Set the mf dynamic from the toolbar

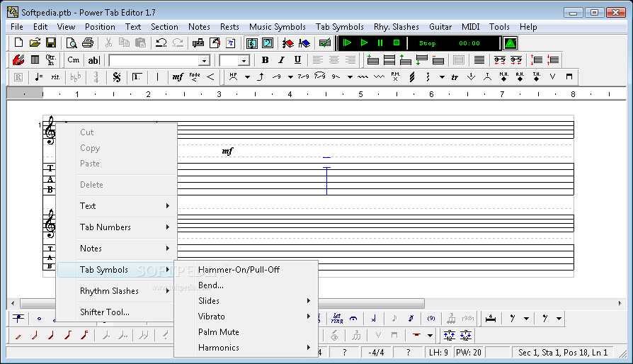[x=178, y=76]
